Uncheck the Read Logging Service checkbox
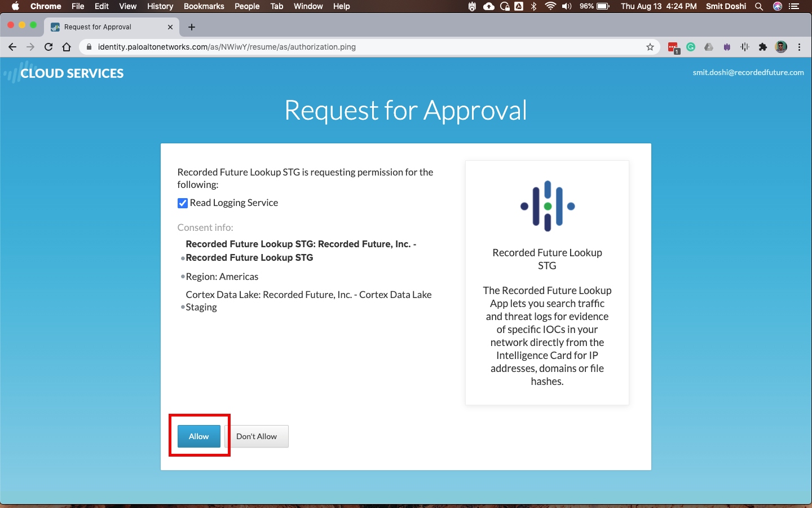The height and width of the screenshot is (508, 812). pos(183,203)
